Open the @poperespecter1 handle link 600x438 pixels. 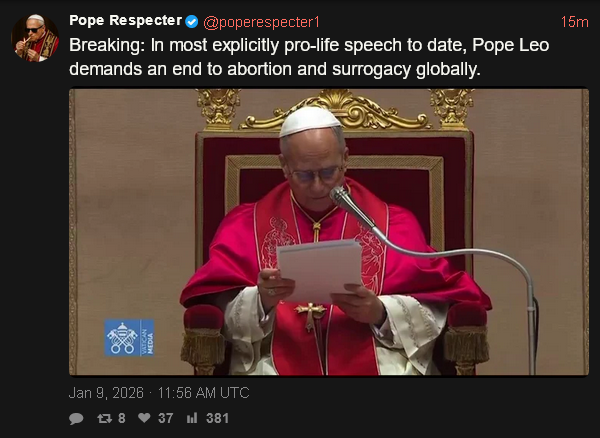261,22
